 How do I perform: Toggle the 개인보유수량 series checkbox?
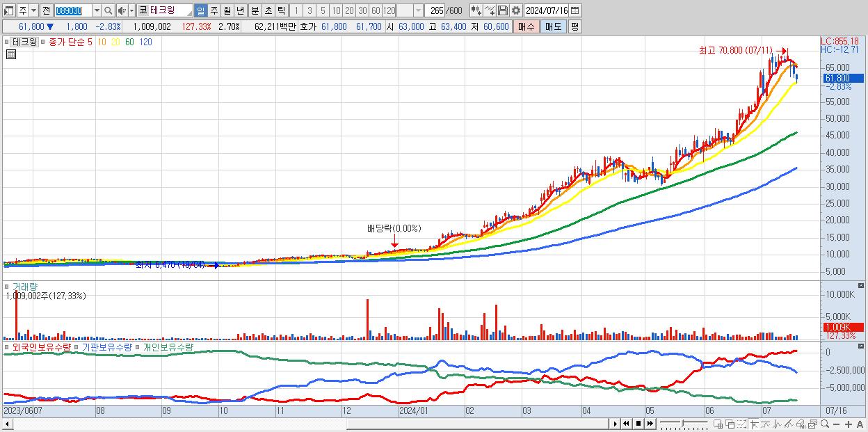(138, 346)
